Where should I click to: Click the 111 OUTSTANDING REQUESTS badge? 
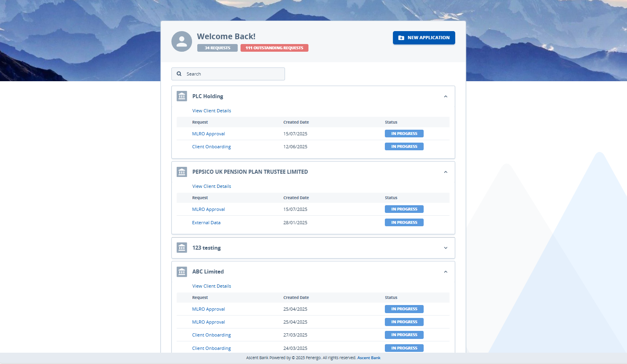point(274,48)
